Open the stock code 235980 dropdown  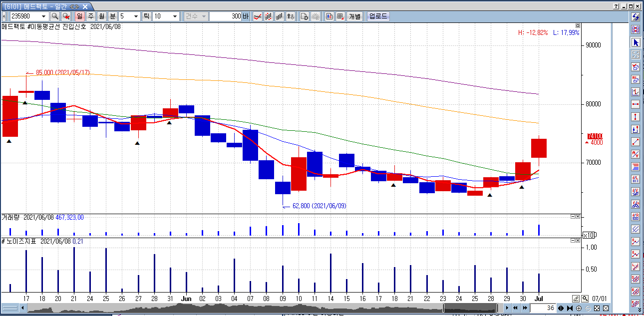tap(43, 16)
